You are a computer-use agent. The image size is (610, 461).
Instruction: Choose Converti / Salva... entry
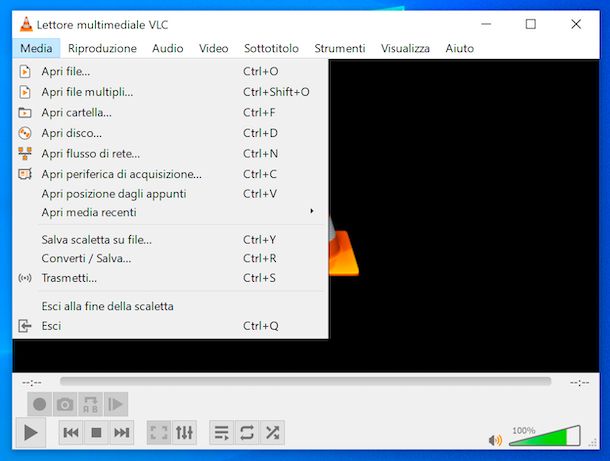(x=170, y=258)
